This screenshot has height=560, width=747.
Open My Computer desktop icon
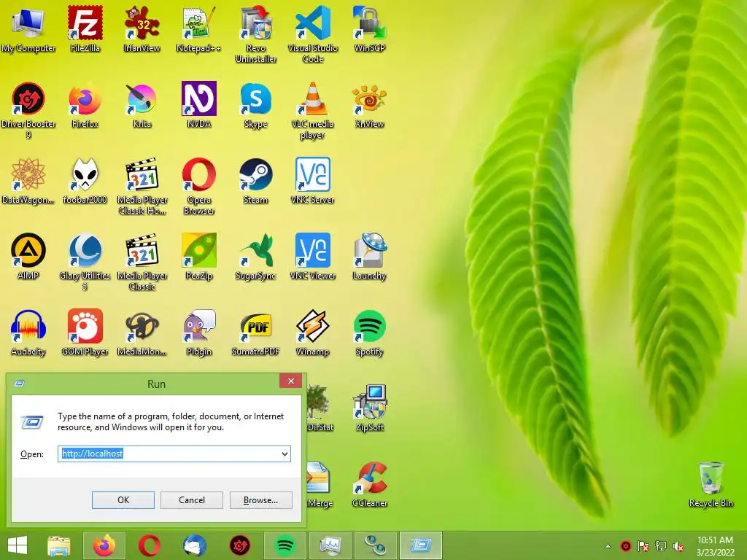coord(28,28)
